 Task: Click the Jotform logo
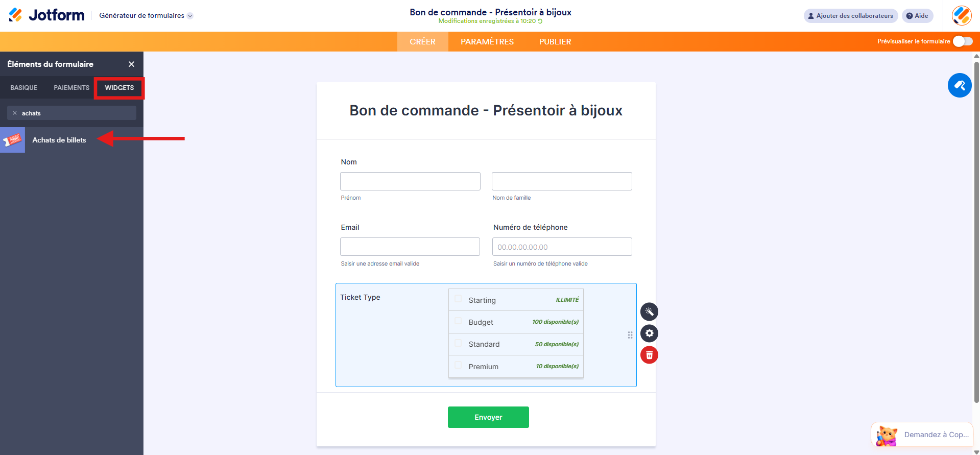pos(46,15)
